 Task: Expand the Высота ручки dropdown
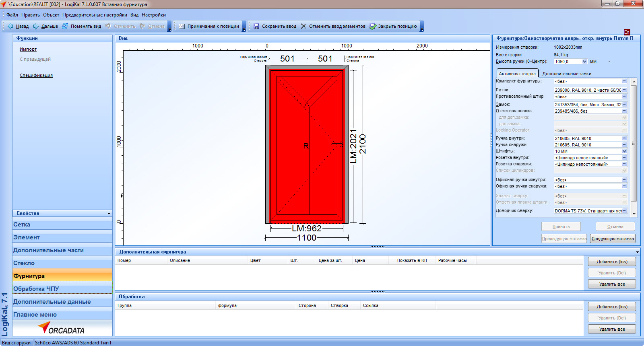585,62
